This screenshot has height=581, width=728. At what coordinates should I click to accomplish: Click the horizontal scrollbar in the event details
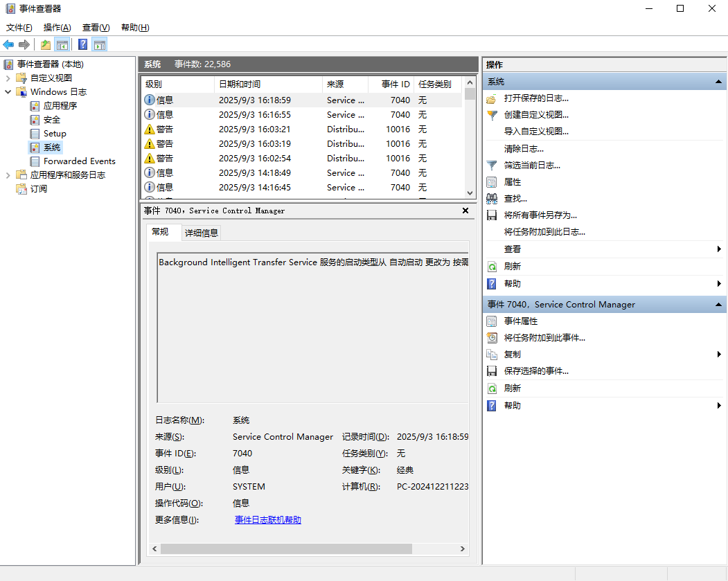(285, 548)
